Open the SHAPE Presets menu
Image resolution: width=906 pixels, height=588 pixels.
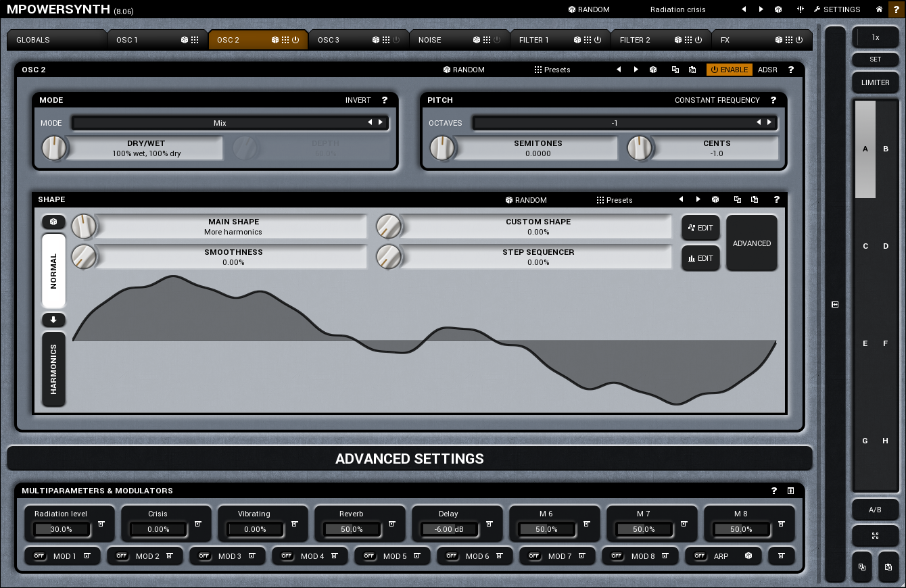tap(615, 200)
